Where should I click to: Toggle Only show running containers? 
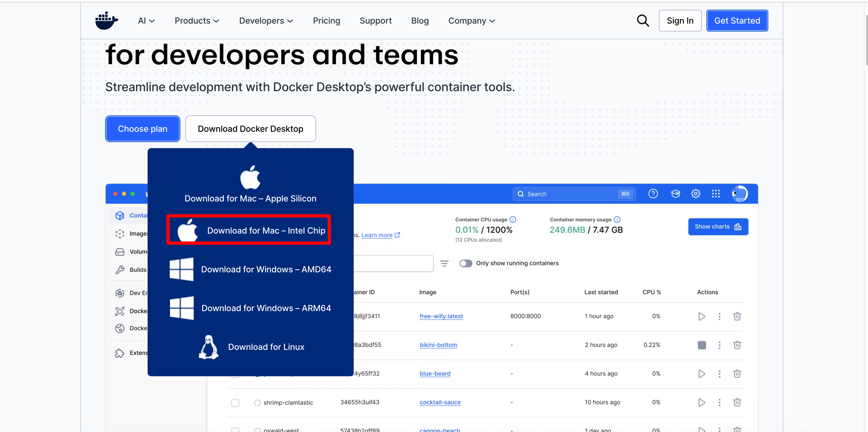point(466,263)
